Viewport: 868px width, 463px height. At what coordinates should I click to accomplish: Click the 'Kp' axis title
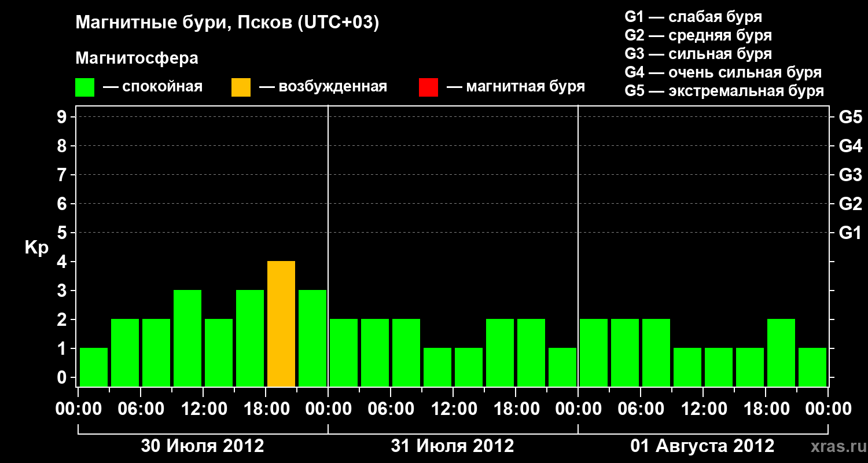pyautogui.click(x=36, y=248)
